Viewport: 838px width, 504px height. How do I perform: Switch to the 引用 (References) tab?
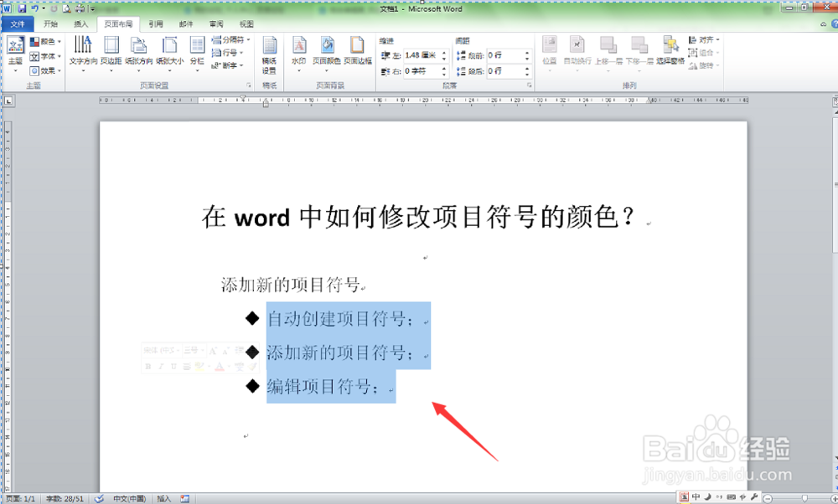pyautogui.click(x=156, y=24)
